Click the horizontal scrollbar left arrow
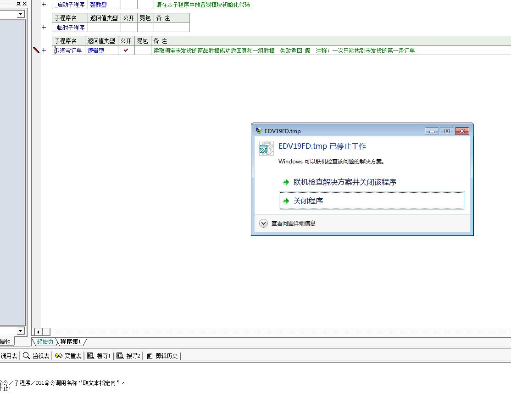The image size is (511, 420). click(x=38, y=332)
